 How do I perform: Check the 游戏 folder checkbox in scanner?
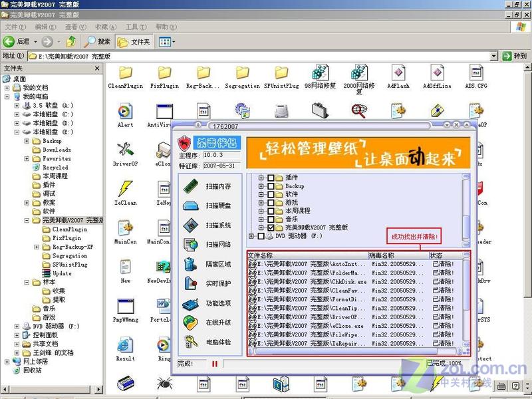(271, 203)
